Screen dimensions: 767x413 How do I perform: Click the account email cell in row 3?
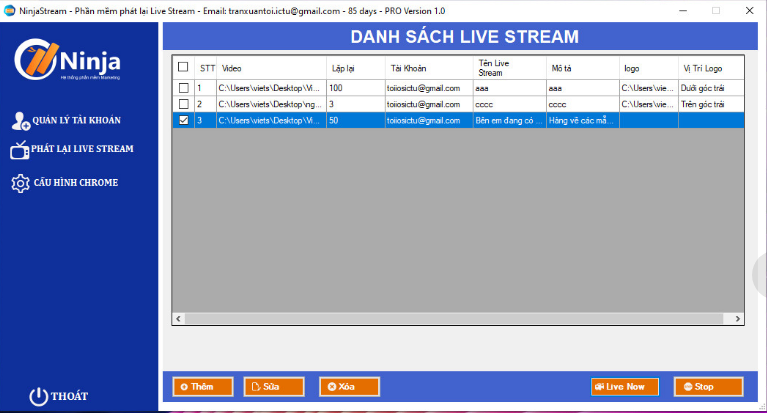pos(429,120)
